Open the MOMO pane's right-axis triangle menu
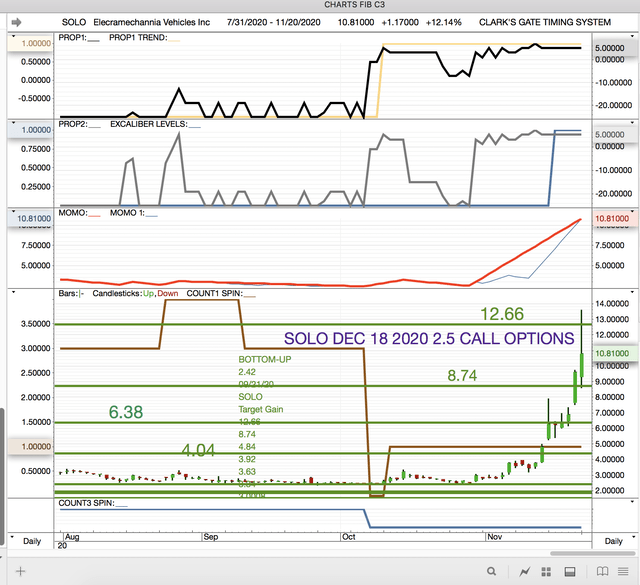The width and height of the screenshot is (640, 585). (633, 211)
